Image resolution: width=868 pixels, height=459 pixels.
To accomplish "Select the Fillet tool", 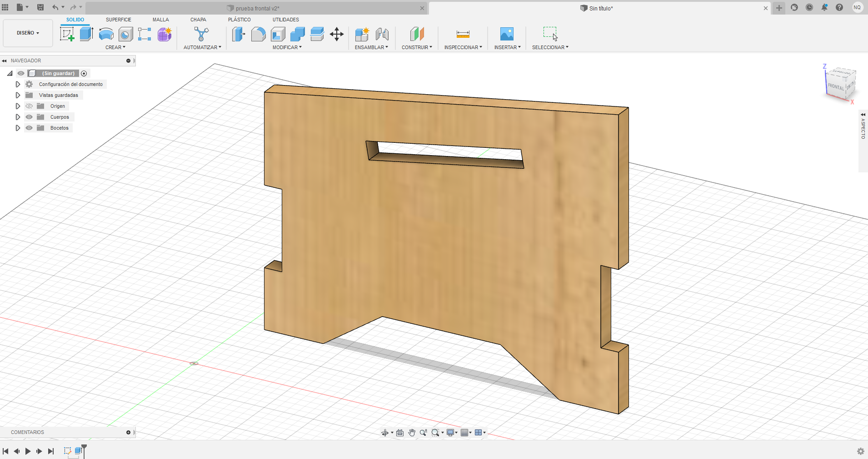I will 258,34.
